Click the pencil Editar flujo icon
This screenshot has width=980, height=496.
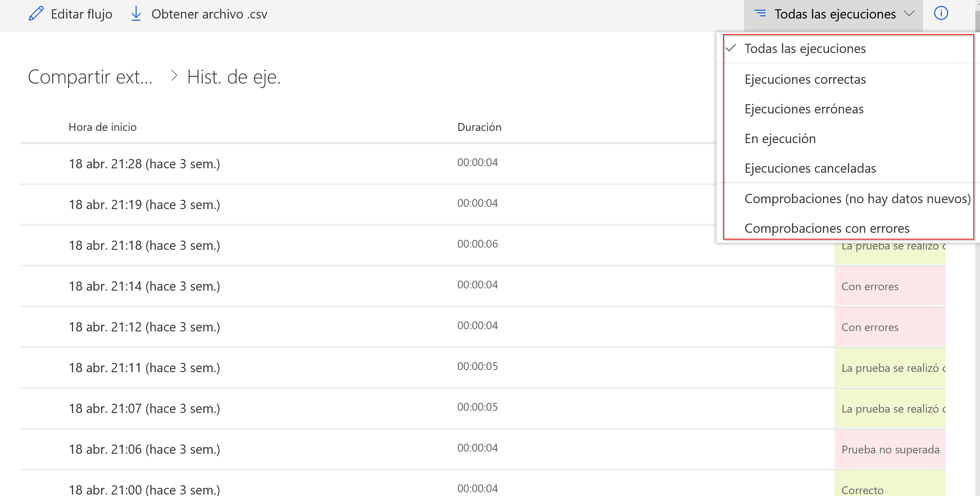pyautogui.click(x=36, y=14)
